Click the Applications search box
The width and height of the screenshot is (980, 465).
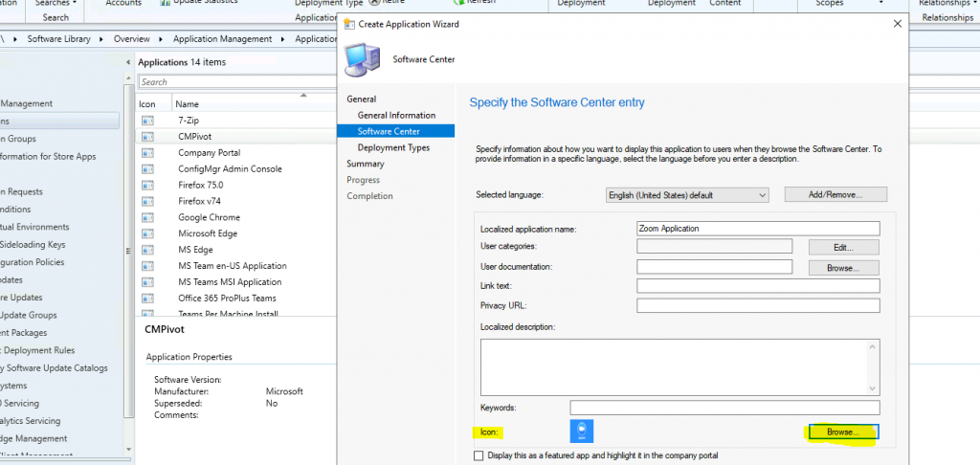pyautogui.click(x=237, y=82)
